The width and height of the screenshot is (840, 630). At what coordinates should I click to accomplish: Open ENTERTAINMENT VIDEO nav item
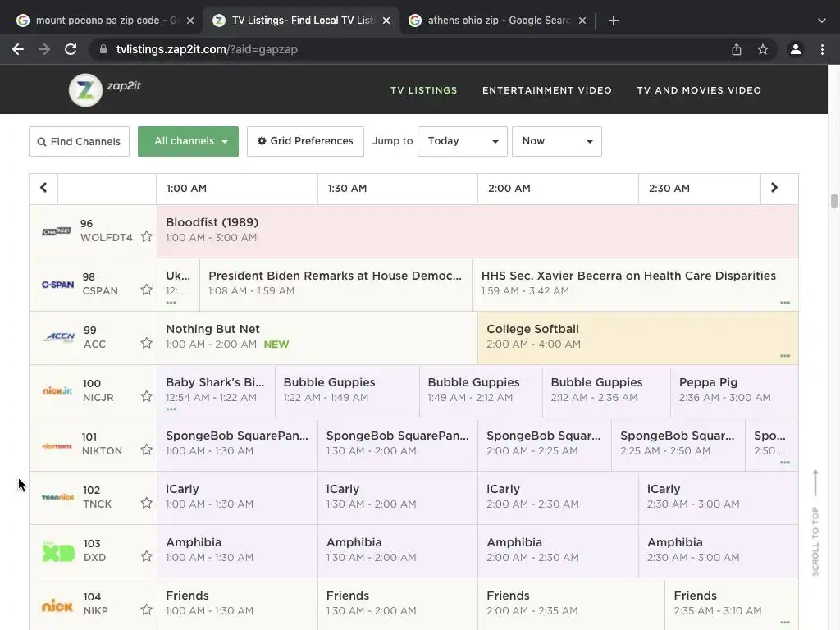tap(547, 90)
